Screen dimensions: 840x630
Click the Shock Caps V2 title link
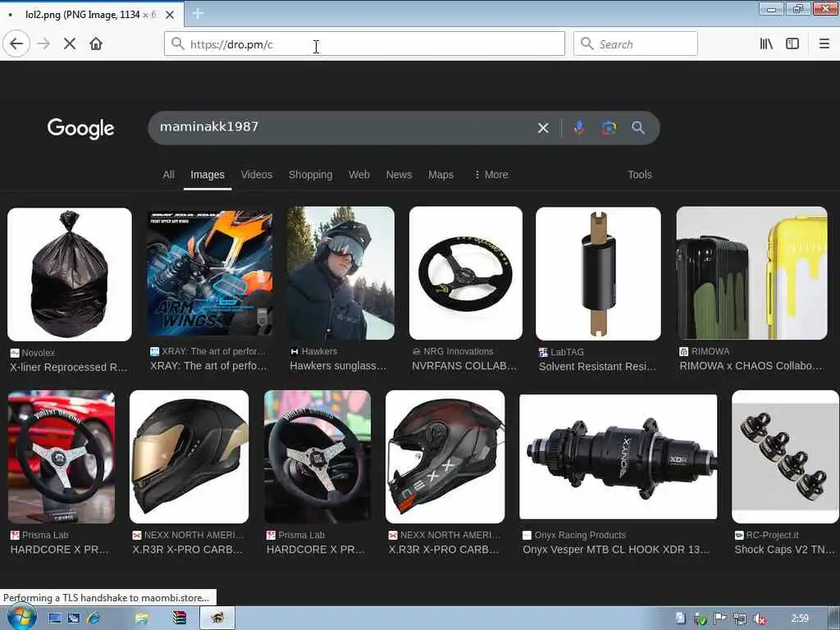point(784,550)
